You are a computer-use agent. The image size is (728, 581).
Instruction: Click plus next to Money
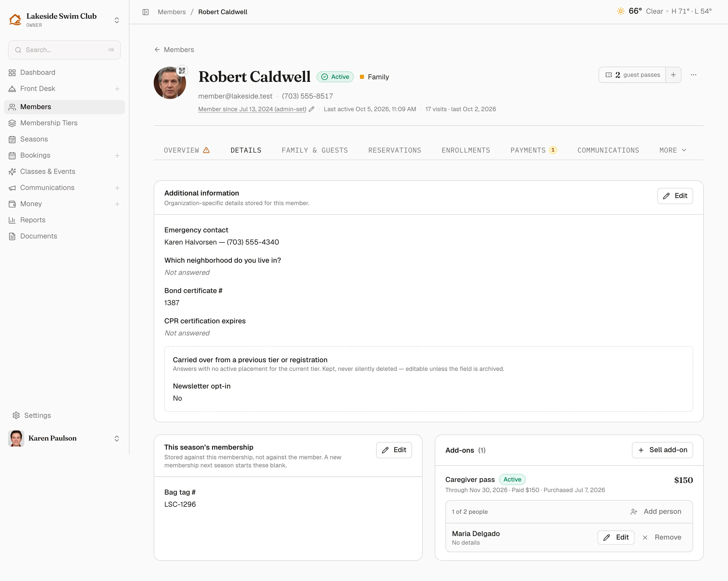[x=117, y=204]
